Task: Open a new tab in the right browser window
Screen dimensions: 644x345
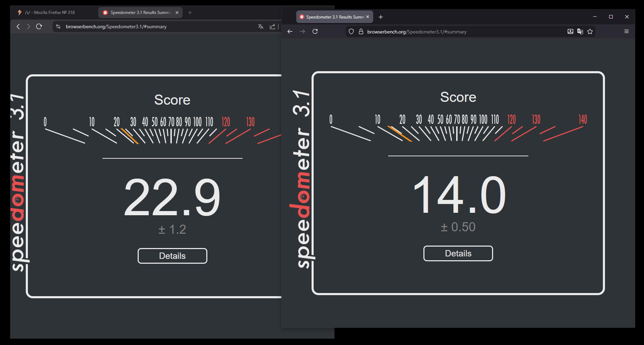Action: tap(381, 17)
